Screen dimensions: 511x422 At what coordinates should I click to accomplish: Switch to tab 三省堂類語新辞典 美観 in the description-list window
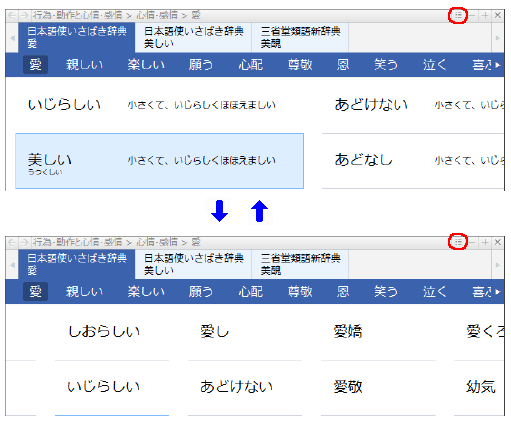pos(300,37)
